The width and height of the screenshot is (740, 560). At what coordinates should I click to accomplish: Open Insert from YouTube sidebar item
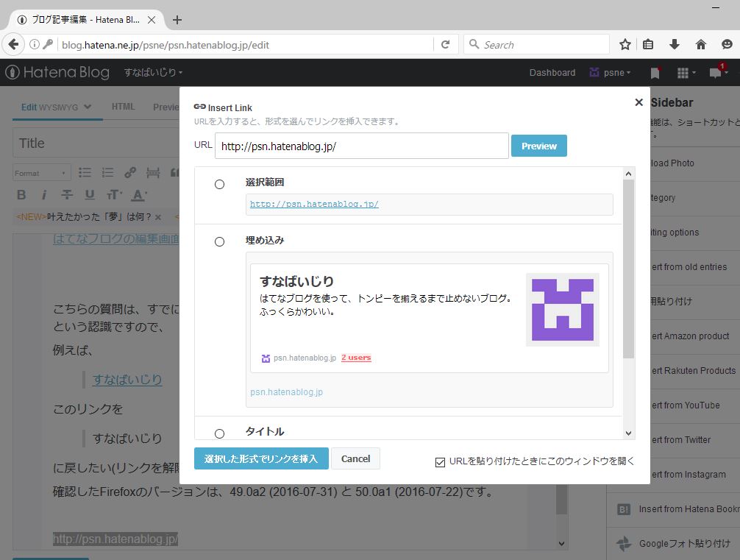point(695,405)
